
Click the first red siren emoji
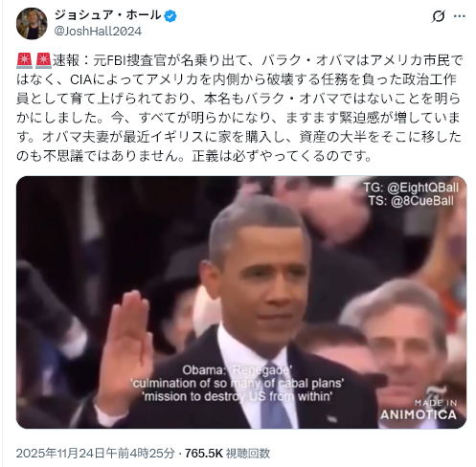[24, 60]
